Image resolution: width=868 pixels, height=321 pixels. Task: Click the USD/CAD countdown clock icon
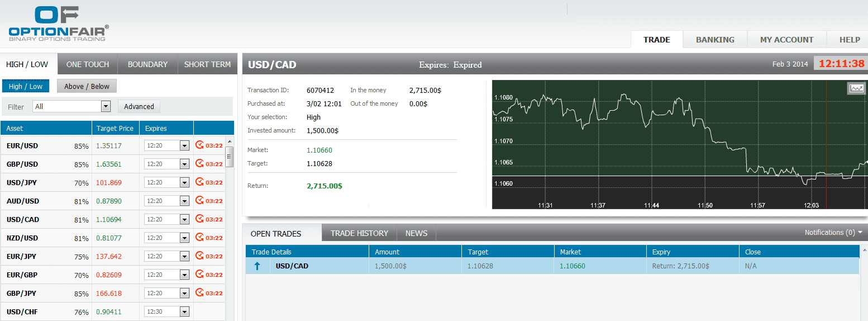pos(199,219)
